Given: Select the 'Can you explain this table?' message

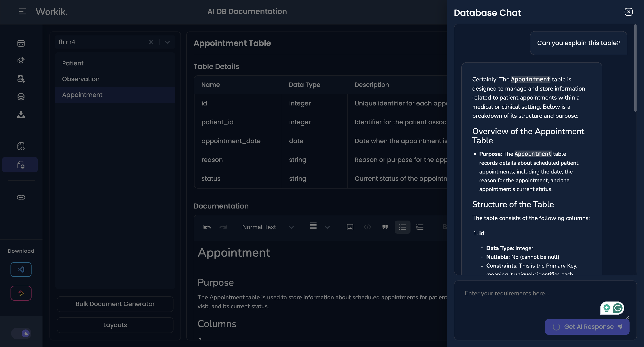Looking at the screenshot, I should click(579, 43).
